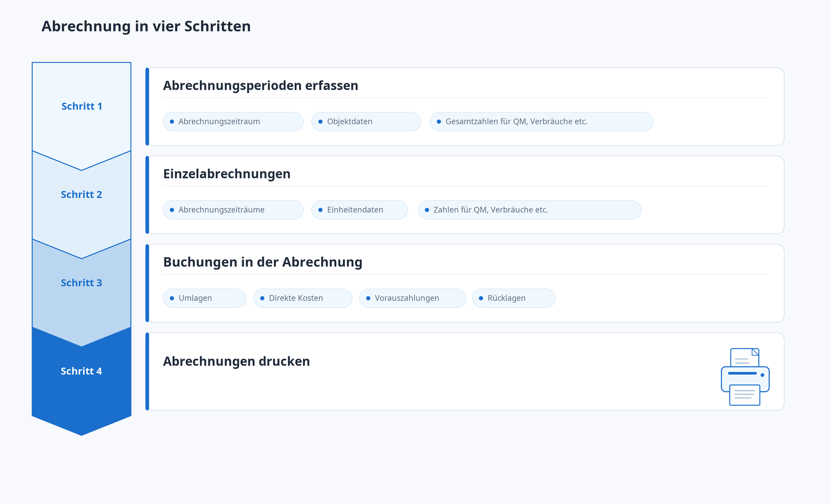This screenshot has width=831, height=504.
Task: Click the title Abrechnung in vier Schritten
Action: click(x=146, y=26)
